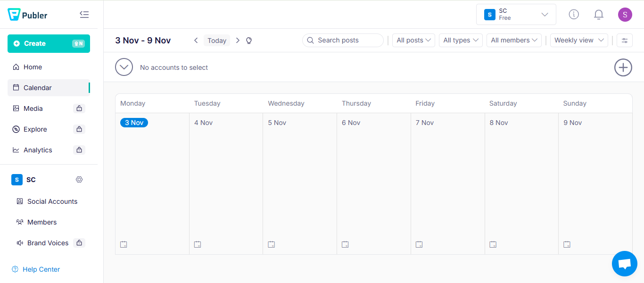Image resolution: width=644 pixels, height=283 pixels.
Task: Open the live chat bubble
Action: point(624,264)
